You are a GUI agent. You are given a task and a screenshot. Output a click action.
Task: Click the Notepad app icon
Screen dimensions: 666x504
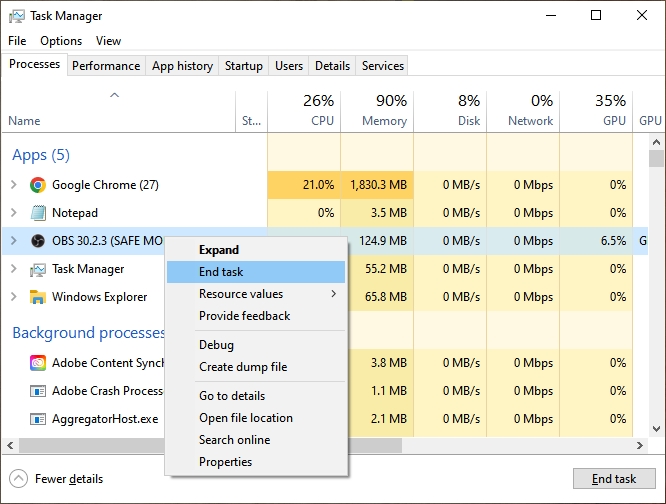tap(38, 213)
